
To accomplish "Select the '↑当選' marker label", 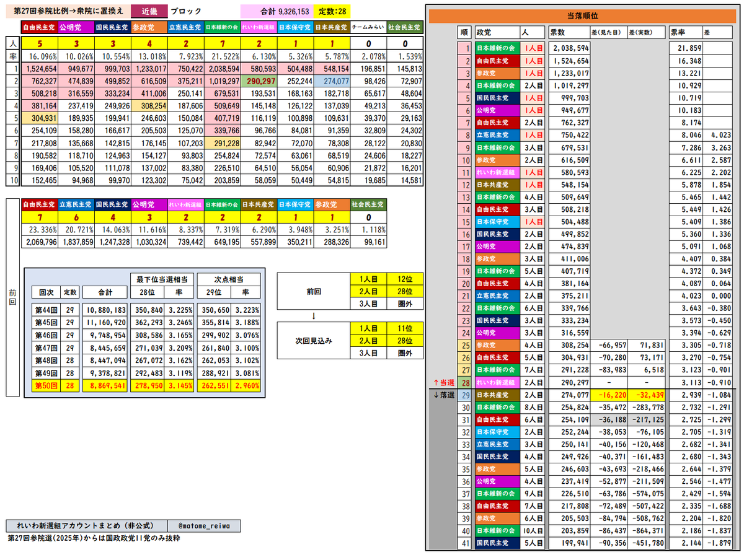I will tap(443, 382).
